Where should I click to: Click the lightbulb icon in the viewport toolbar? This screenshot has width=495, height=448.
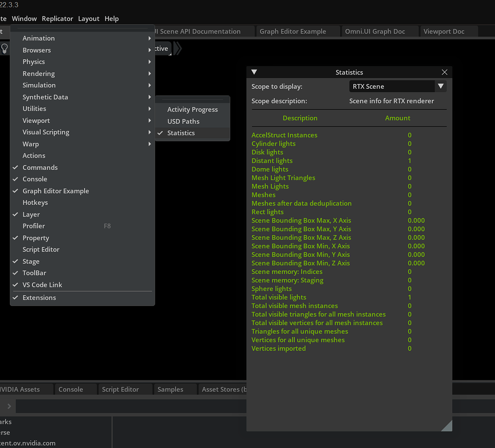tap(4, 48)
